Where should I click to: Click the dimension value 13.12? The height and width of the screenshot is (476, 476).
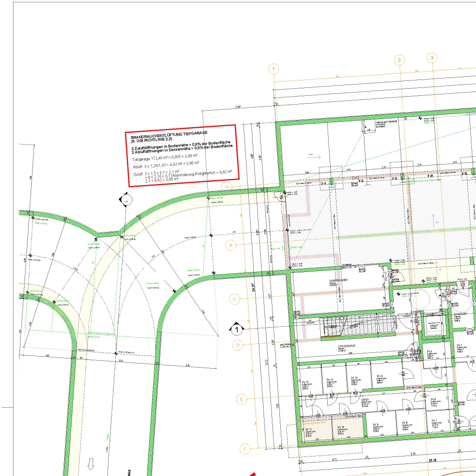(266, 363)
